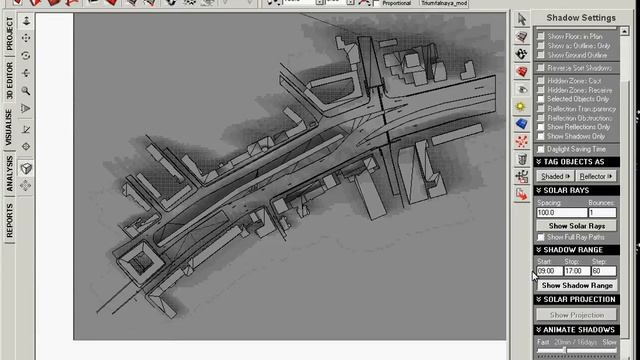The width and height of the screenshot is (640, 360).
Task: Toggle Reverse Sort Shadows checkbox
Action: [x=541, y=68]
